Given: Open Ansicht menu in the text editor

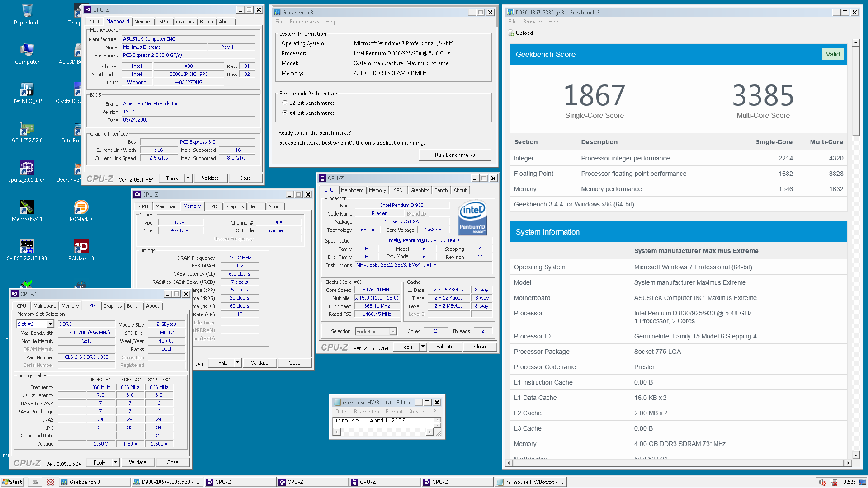Looking at the screenshot, I should (418, 412).
